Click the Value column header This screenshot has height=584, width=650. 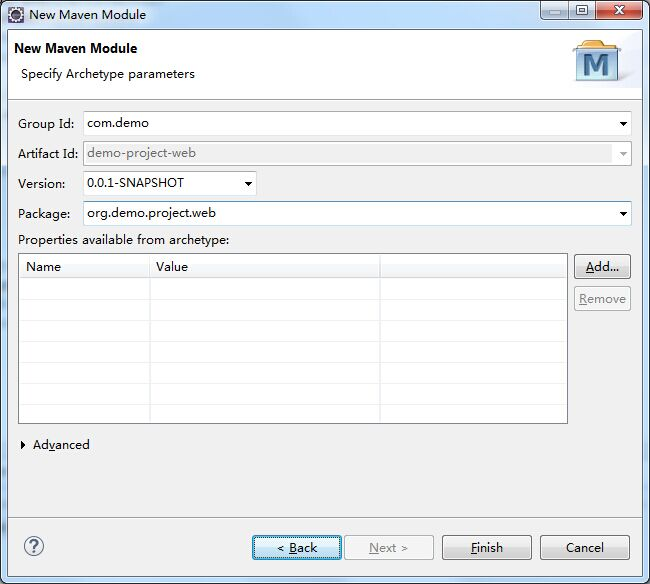coord(264,267)
